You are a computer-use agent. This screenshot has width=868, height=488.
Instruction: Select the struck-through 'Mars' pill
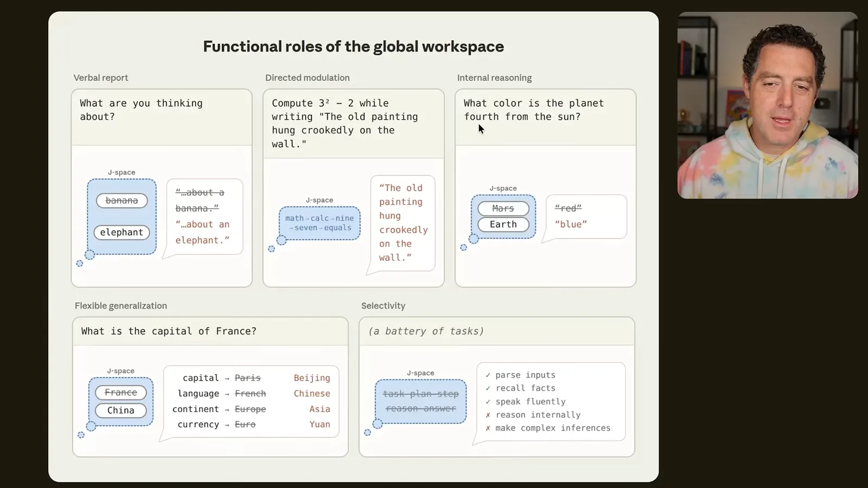(503, 208)
